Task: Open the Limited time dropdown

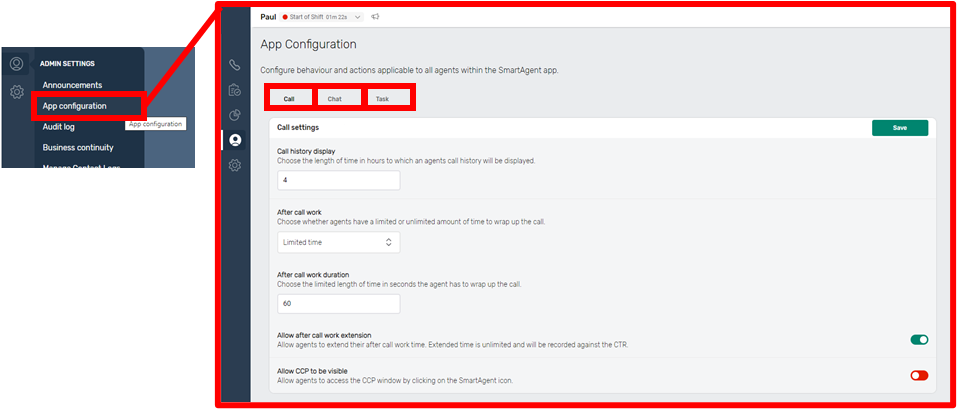Action: point(338,242)
